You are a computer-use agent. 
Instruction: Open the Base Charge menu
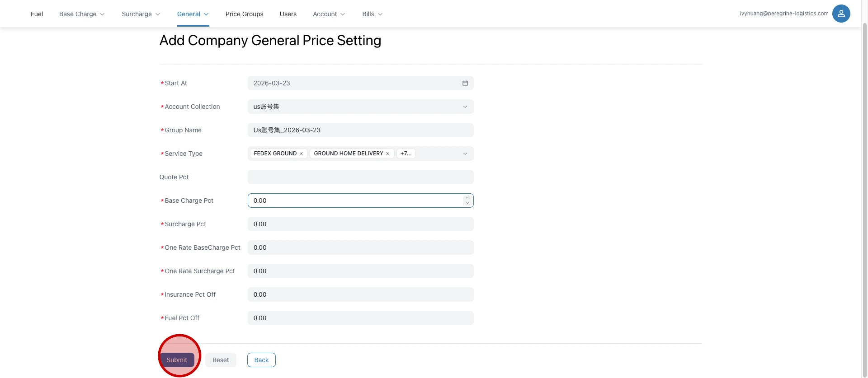(82, 14)
